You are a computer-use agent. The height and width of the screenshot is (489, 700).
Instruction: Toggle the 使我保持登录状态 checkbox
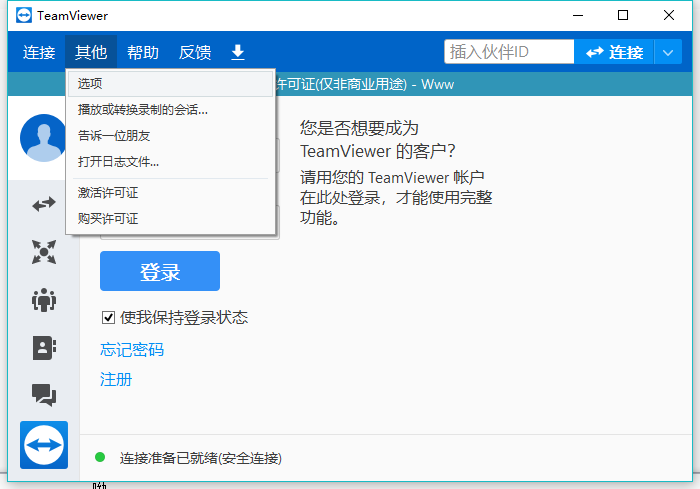click(x=108, y=318)
